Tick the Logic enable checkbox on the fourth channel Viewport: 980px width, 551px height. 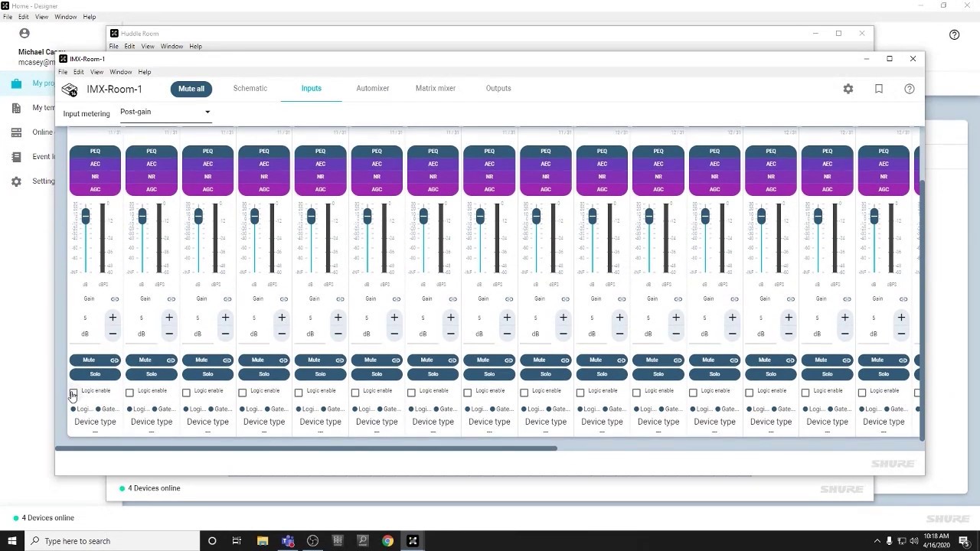coord(243,393)
